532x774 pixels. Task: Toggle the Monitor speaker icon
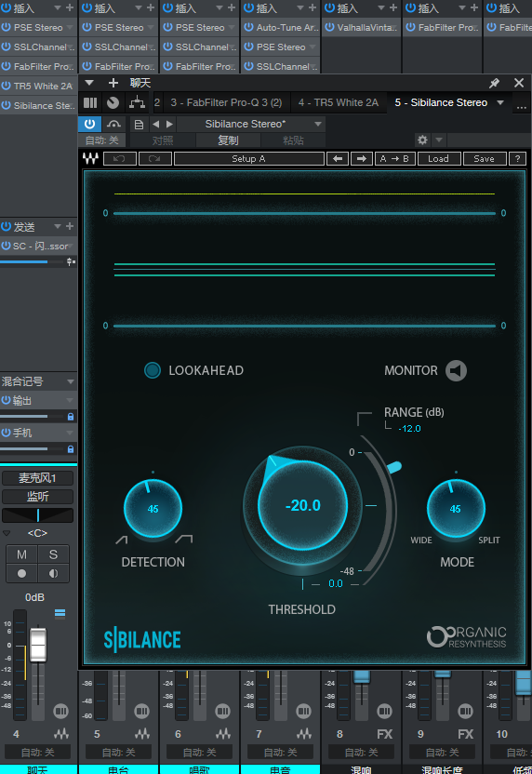tap(456, 370)
